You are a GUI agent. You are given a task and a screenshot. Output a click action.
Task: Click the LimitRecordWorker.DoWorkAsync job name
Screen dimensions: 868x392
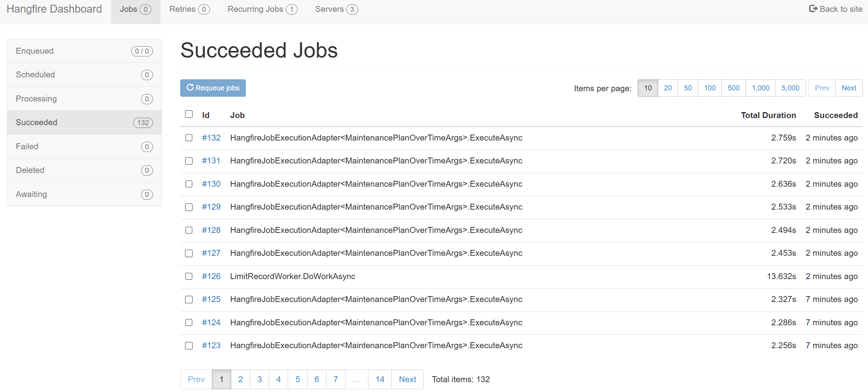293,276
